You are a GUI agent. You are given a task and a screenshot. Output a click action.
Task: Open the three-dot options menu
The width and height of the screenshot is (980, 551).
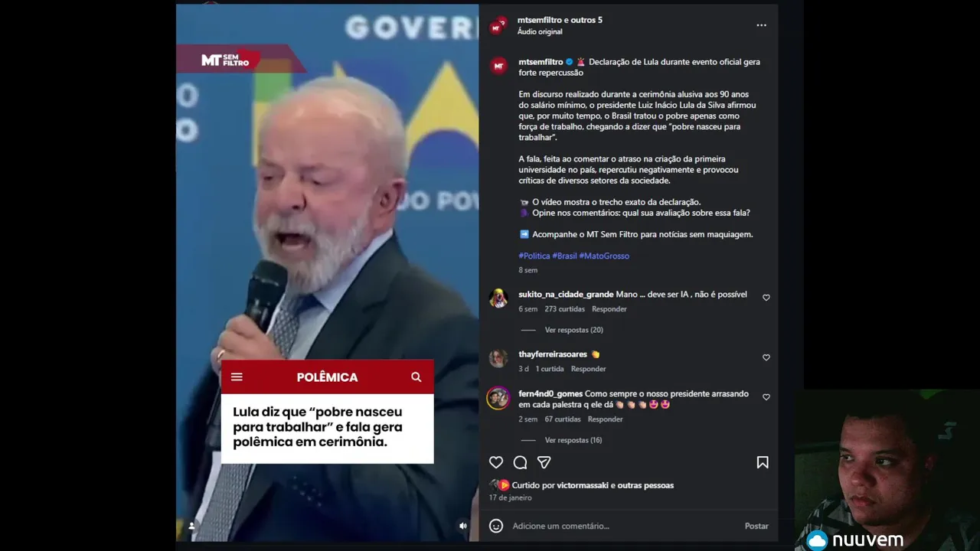click(x=761, y=25)
